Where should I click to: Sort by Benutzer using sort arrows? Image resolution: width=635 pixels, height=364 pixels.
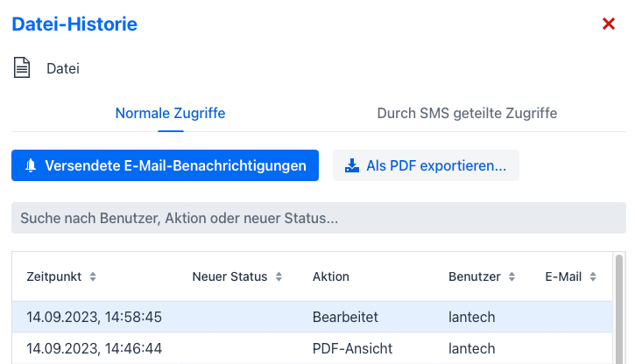coord(510,276)
